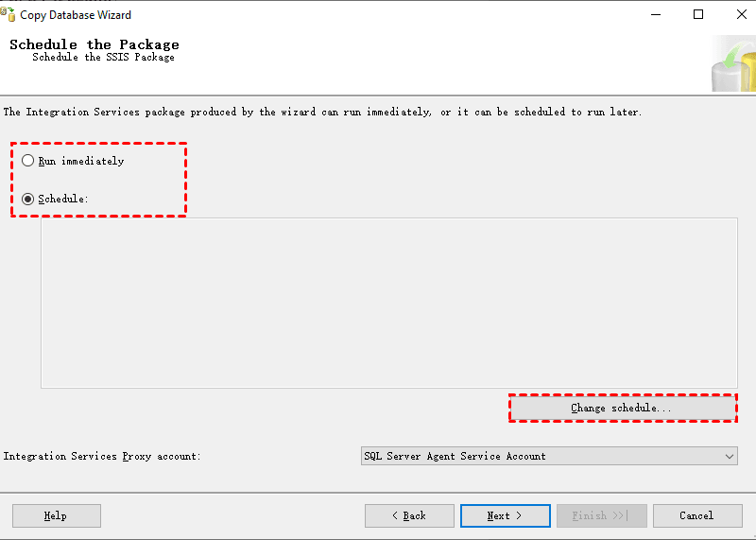The image size is (756, 540).
Task: Click the Integration Services Proxy account label
Action: tap(102, 456)
